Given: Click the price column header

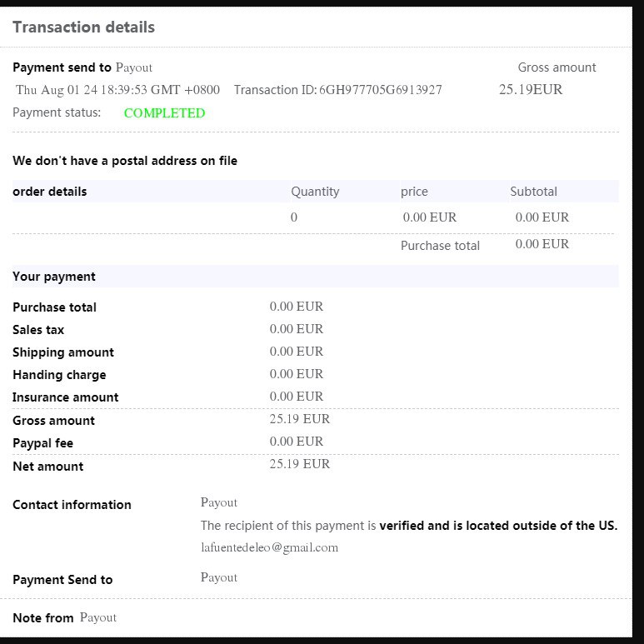Looking at the screenshot, I should (414, 192).
